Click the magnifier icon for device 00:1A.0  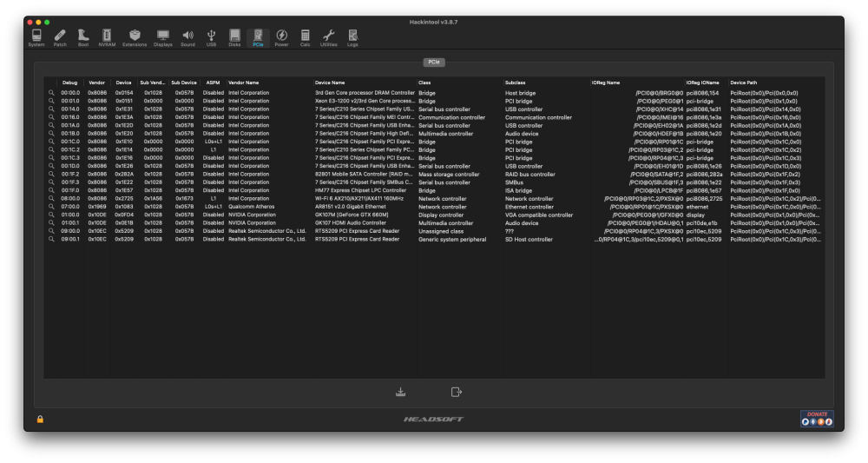[51, 125]
